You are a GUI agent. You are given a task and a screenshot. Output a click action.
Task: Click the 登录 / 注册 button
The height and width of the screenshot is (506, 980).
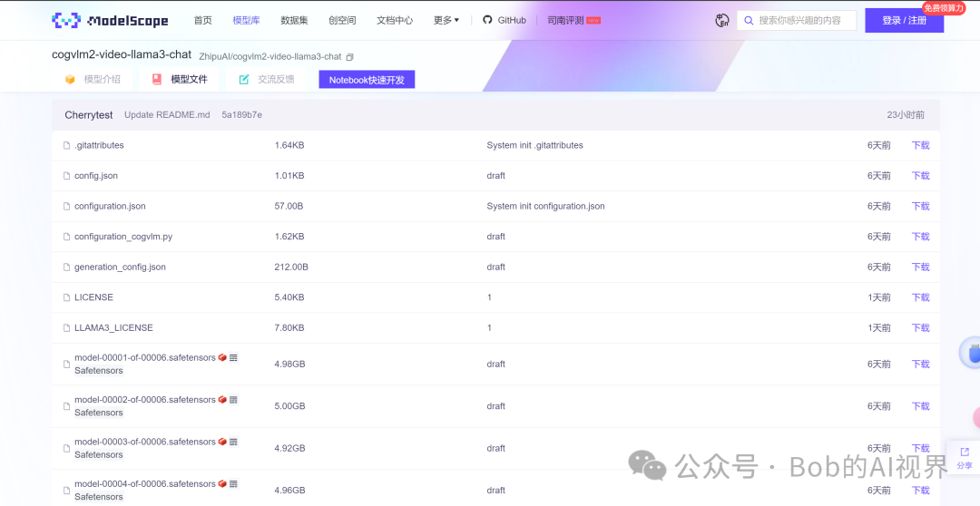pos(904,21)
